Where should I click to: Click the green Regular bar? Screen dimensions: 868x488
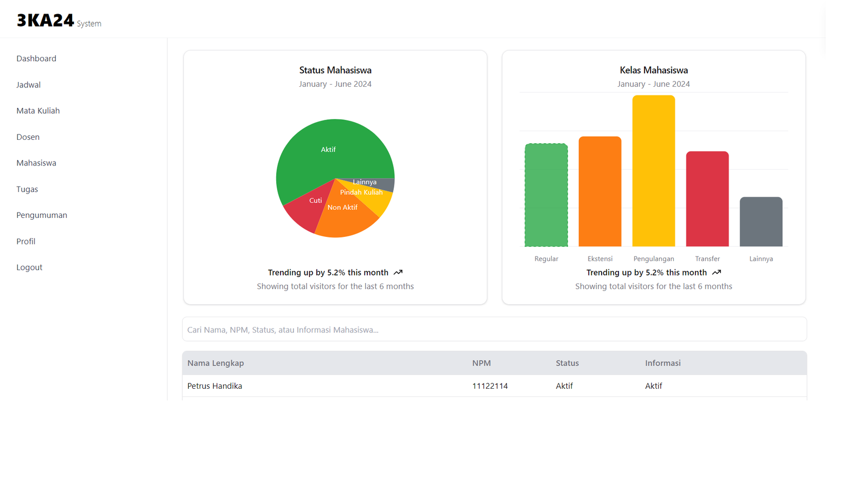[x=546, y=195]
